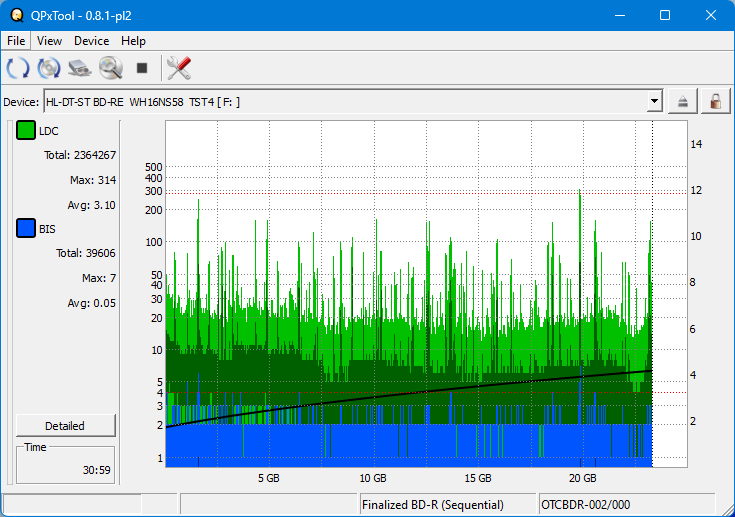Open the Device menu
The height and width of the screenshot is (517, 735).
[91, 41]
